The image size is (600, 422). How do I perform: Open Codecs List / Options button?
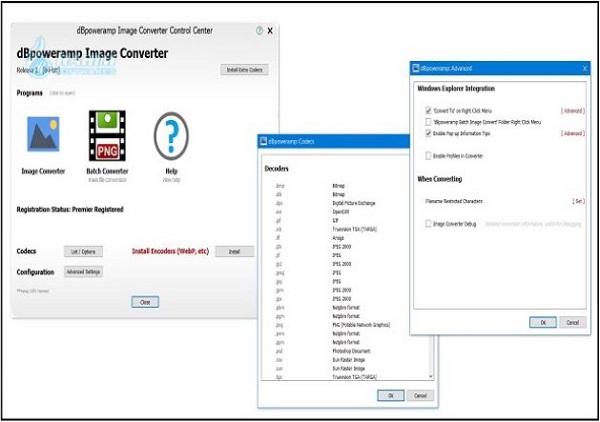pyautogui.click(x=83, y=251)
